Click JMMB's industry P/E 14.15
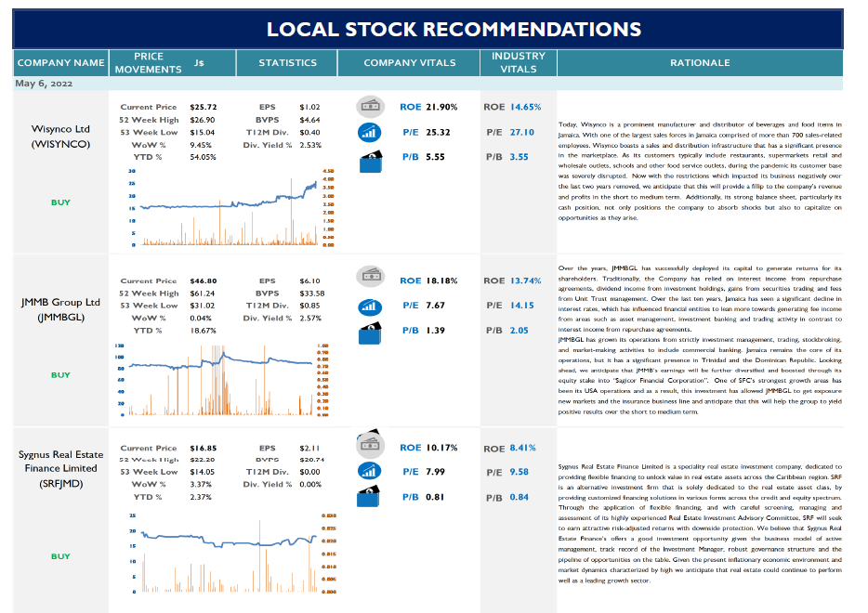Screen dimensions: 868x613 pos(522,306)
